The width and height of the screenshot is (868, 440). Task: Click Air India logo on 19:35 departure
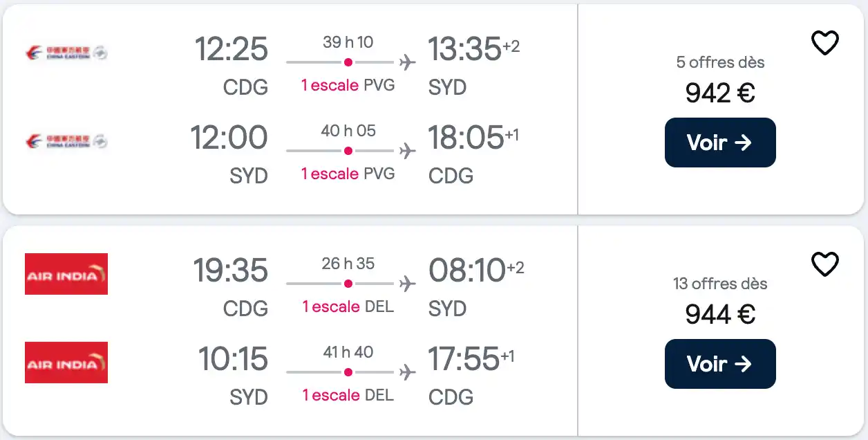click(66, 274)
